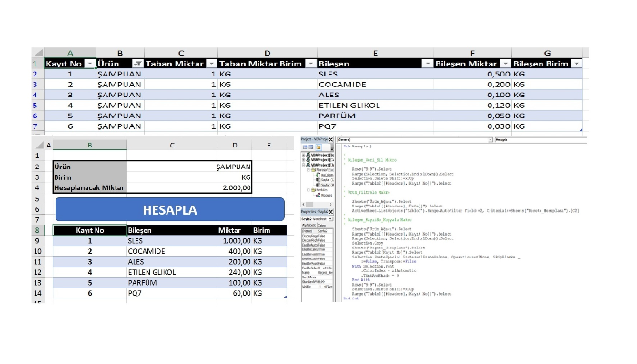Click the 0,030 Bileşen Miktar cell
This screenshot has height=364, width=637.
472,126
